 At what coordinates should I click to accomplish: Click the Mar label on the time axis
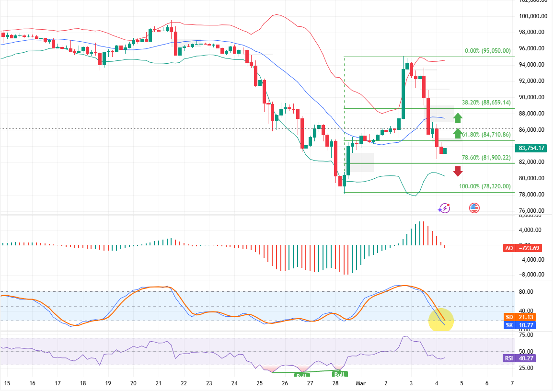pyautogui.click(x=361, y=383)
